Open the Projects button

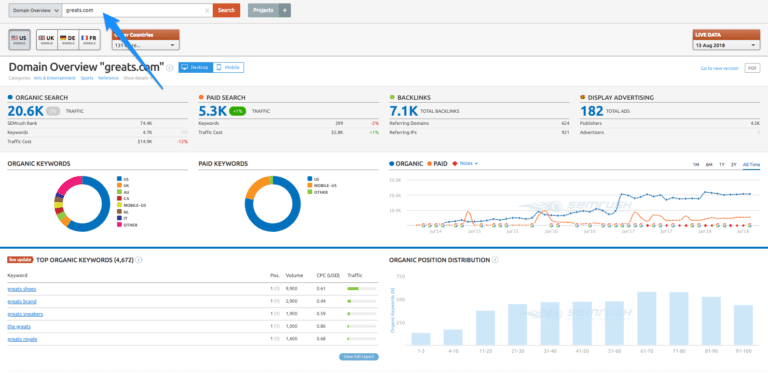[264, 10]
